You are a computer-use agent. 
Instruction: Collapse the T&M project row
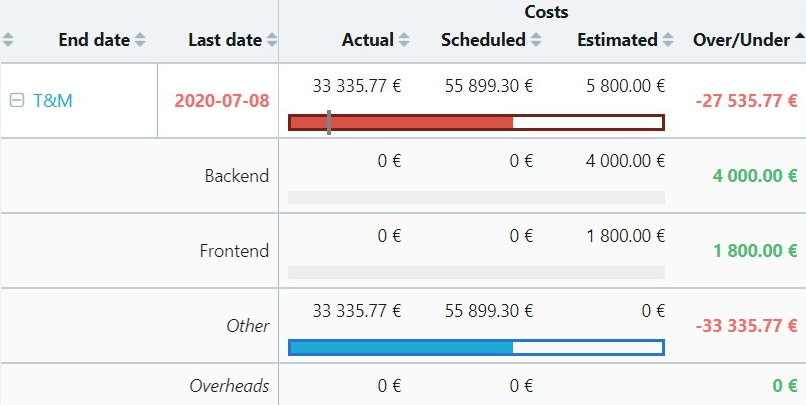[17, 101]
